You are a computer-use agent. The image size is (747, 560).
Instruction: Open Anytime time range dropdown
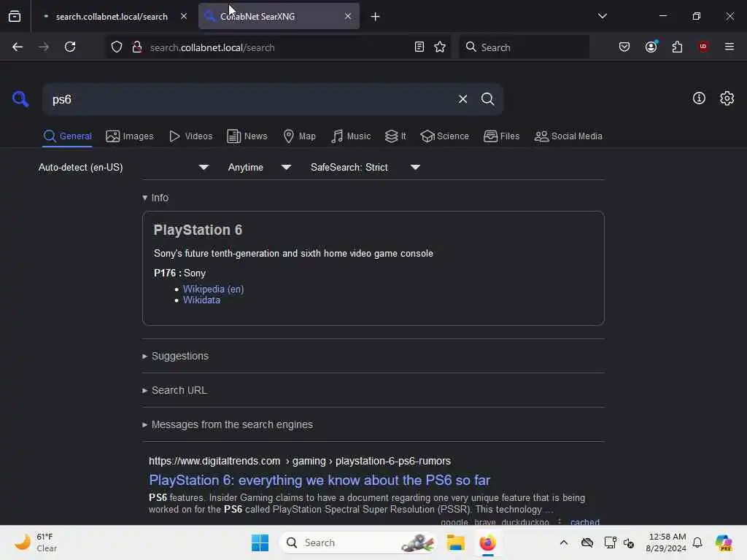click(x=259, y=167)
